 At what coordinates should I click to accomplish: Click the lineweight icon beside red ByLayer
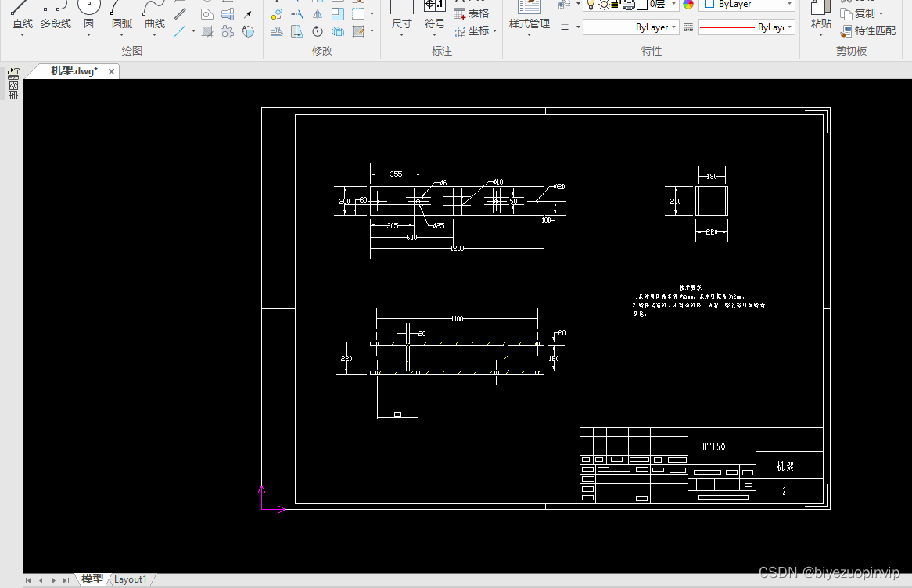point(688,27)
